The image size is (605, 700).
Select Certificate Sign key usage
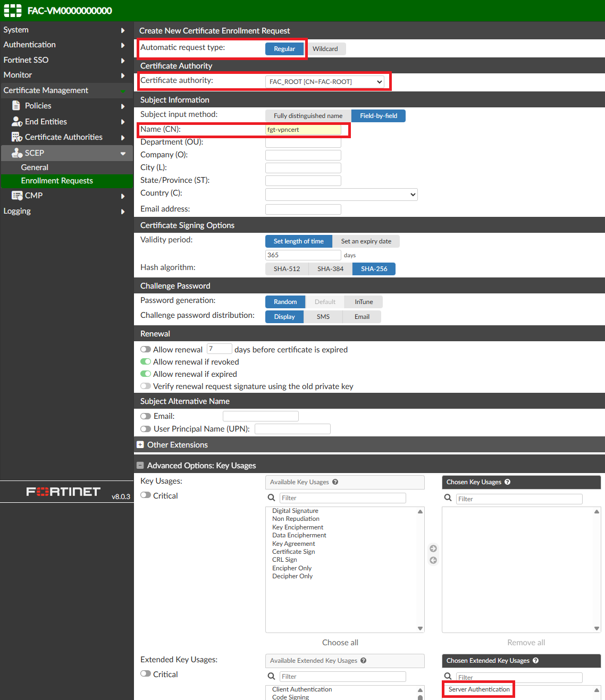(x=293, y=552)
